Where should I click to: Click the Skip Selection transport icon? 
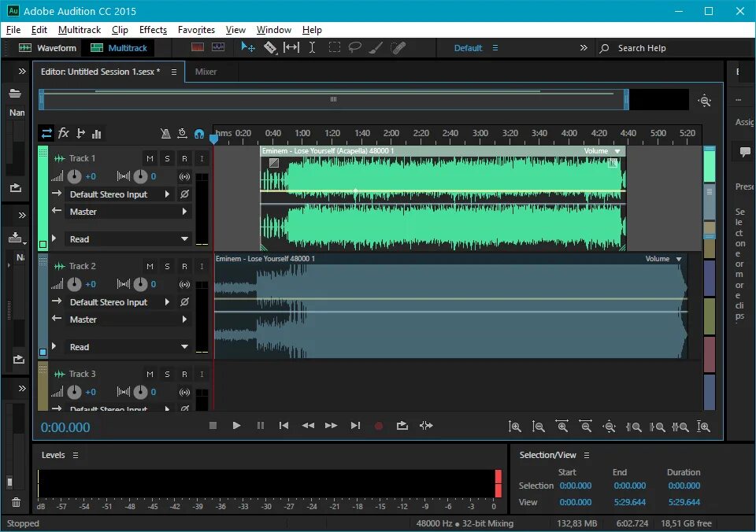click(426, 426)
